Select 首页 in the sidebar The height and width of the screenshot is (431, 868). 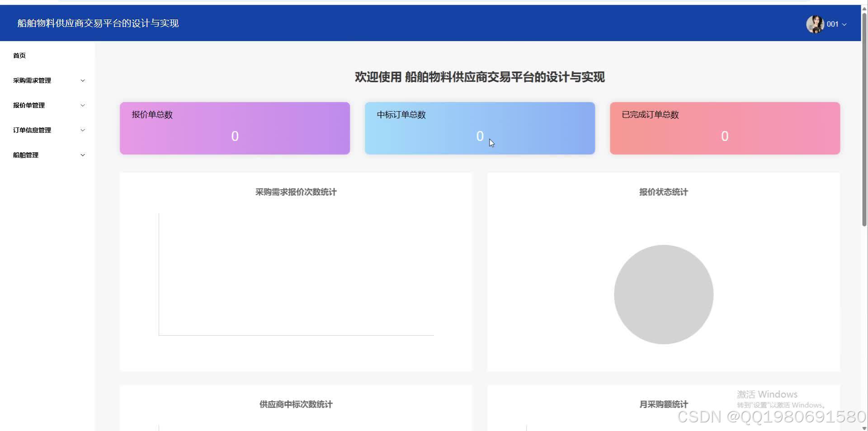click(x=19, y=55)
